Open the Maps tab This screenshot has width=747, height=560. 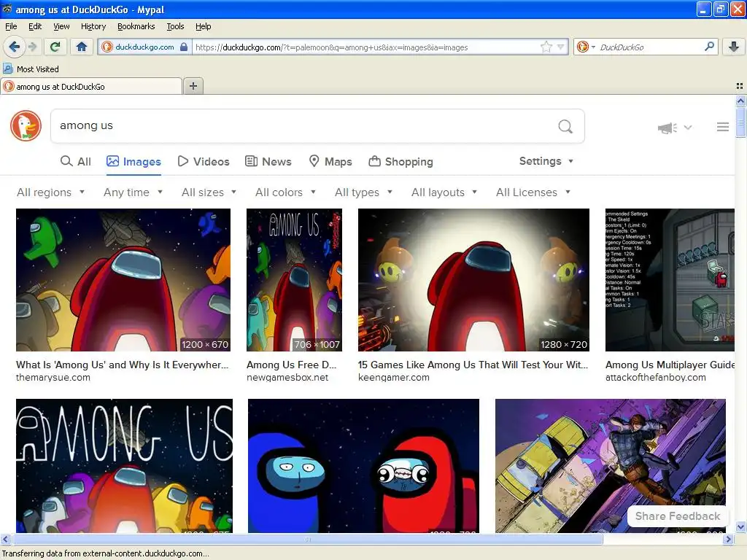pyautogui.click(x=330, y=161)
